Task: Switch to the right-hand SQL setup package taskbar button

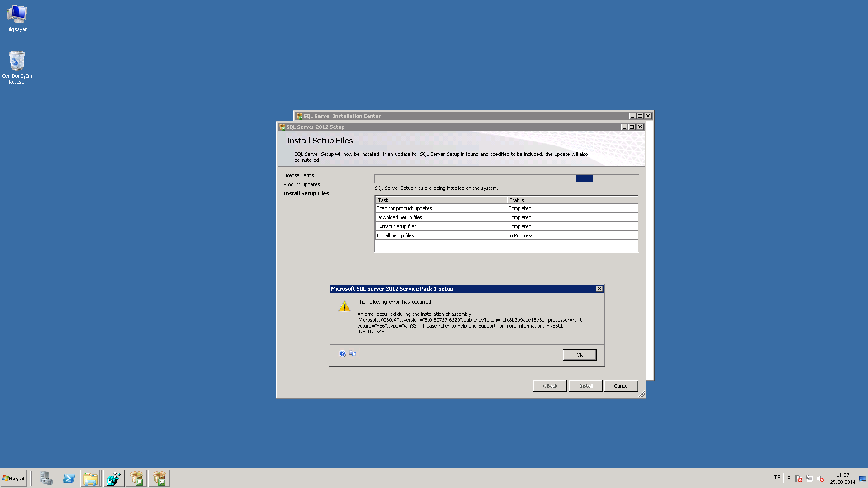Action: click(x=159, y=479)
